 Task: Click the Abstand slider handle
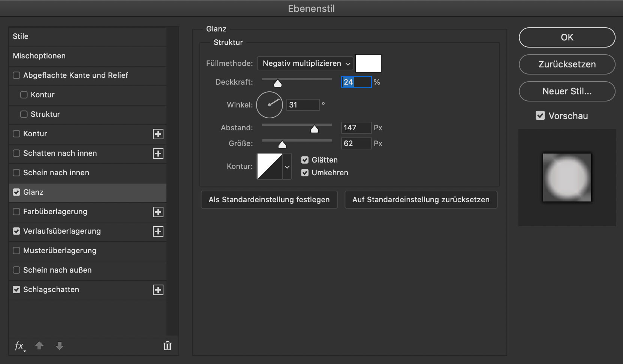point(314,129)
